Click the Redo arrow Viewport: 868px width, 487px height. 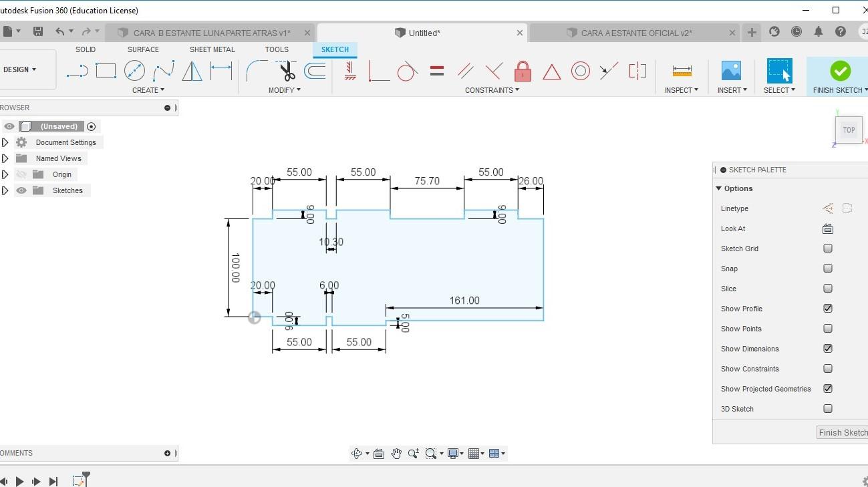[x=86, y=31]
